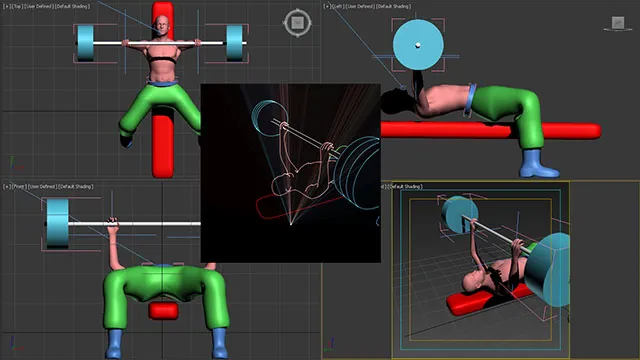Select the round weight plate in Left viewport

click(418, 45)
